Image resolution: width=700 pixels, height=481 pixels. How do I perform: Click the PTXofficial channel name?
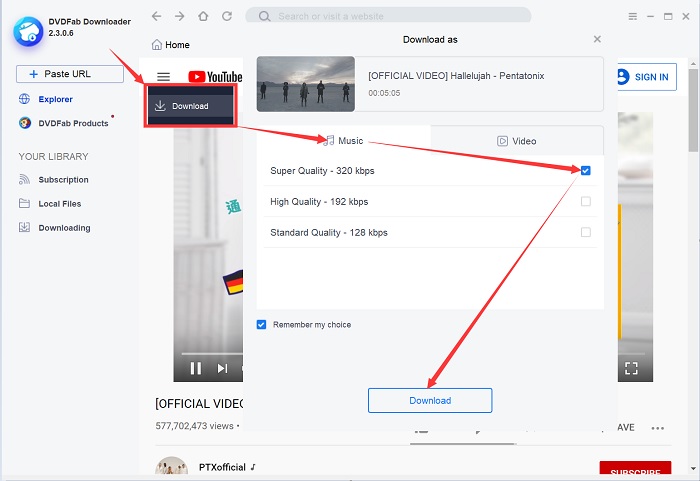(x=222, y=467)
